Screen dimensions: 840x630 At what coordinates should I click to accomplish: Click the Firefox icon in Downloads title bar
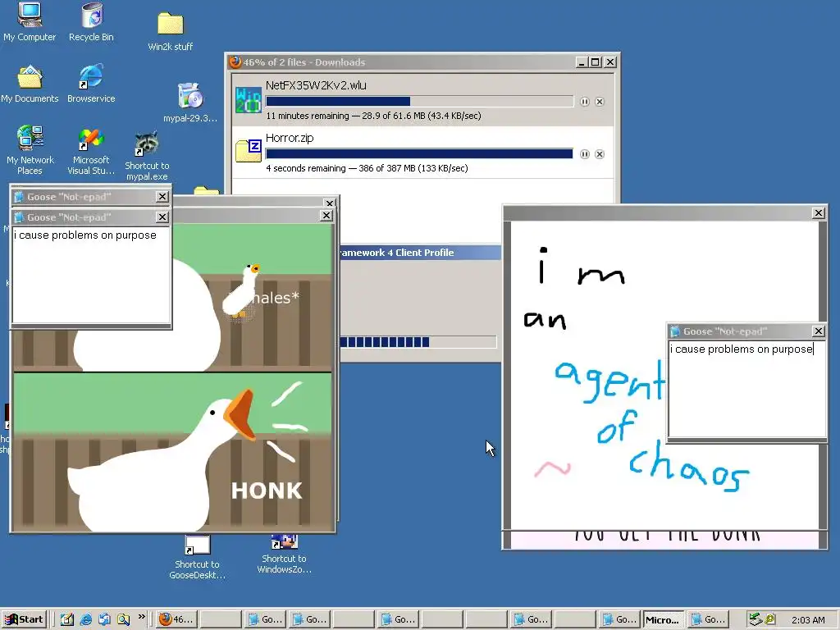coord(235,62)
